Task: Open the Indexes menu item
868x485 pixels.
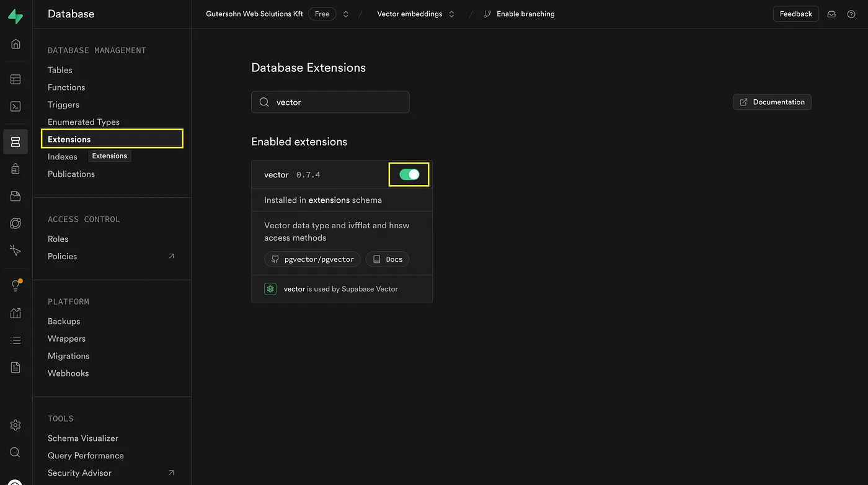Action: pos(63,157)
